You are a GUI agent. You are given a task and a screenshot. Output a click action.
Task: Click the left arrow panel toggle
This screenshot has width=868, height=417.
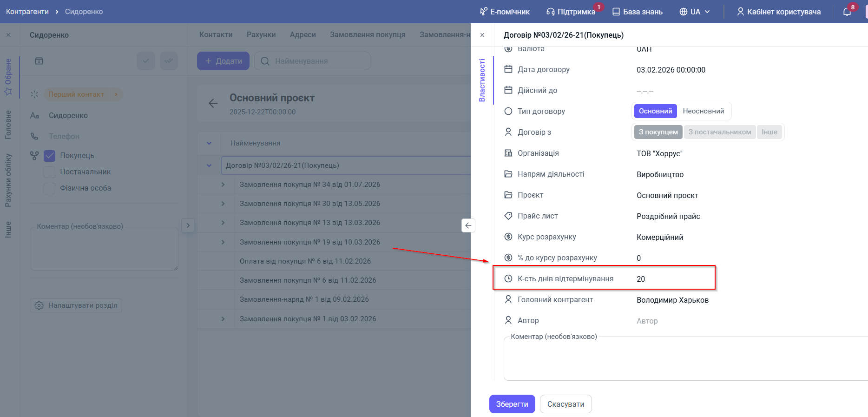[468, 225]
